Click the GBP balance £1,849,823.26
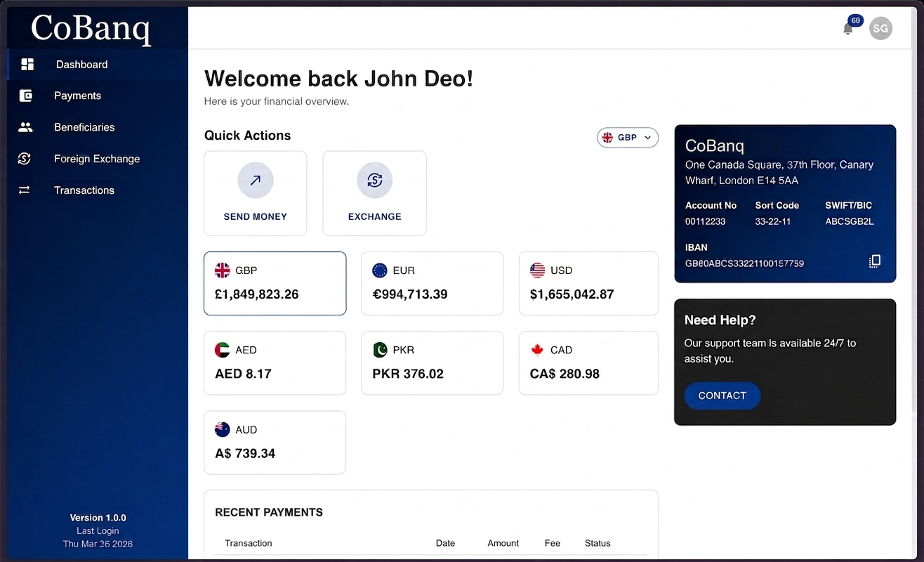 257,294
